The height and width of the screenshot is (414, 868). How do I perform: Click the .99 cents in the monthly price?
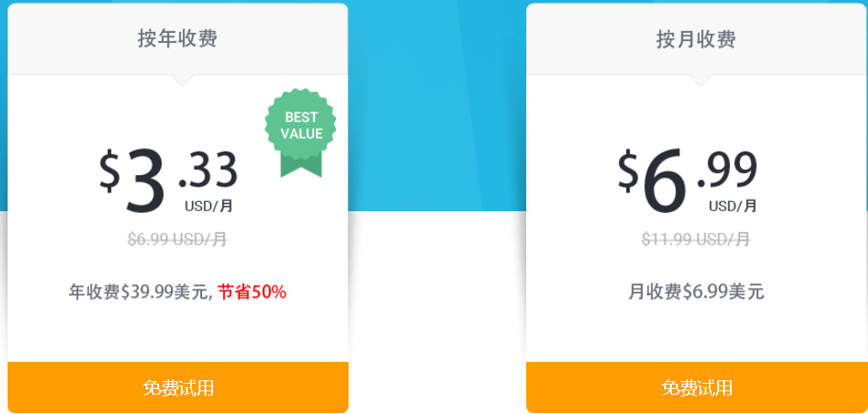point(727,171)
